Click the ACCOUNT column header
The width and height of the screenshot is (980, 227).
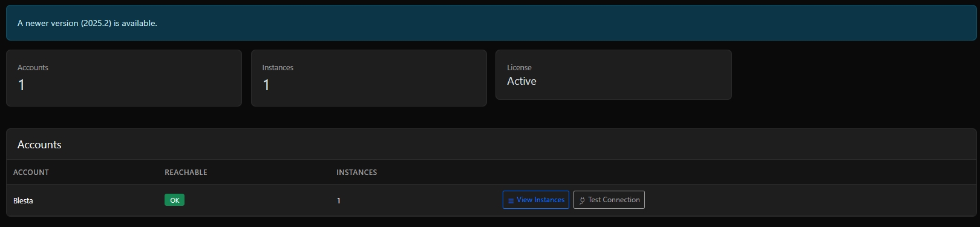pos(31,173)
